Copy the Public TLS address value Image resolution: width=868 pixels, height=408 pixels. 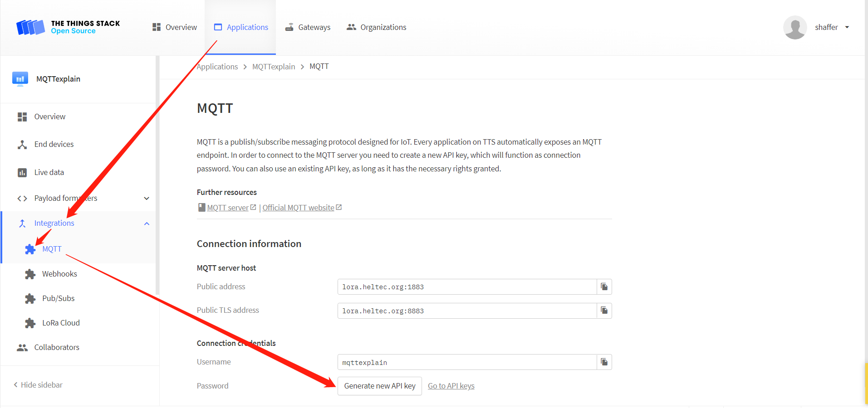(604, 311)
